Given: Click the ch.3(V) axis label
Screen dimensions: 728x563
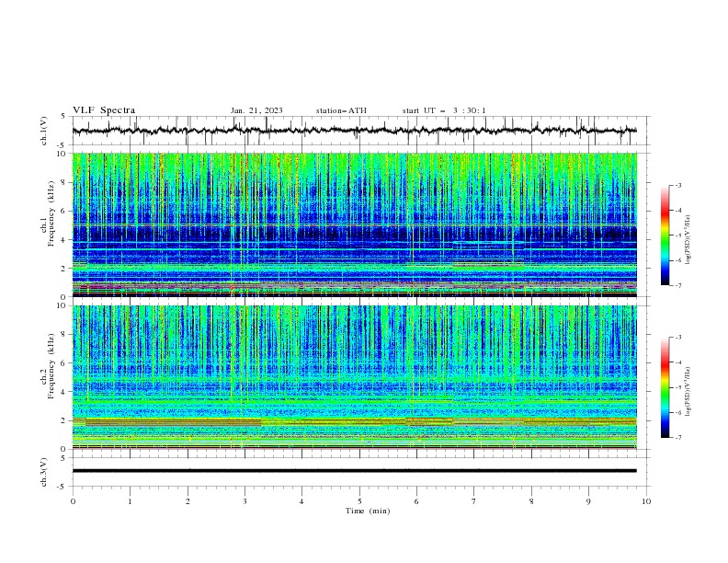Looking at the screenshot, I should click(x=44, y=472).
